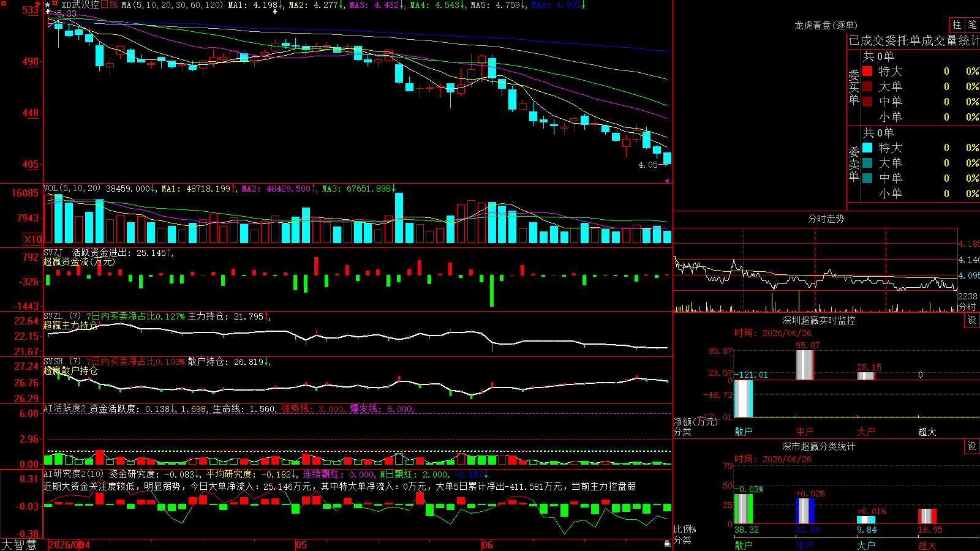The height and width of the screenshot is (551, 980).
Task: Click the blue MA6: 4.992 value label
Action: (x=559, y=5)
